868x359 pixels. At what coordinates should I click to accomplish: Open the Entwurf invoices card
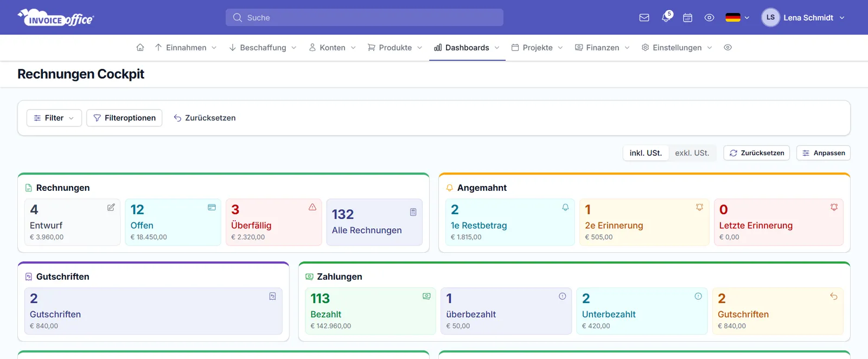pos(72,222)
